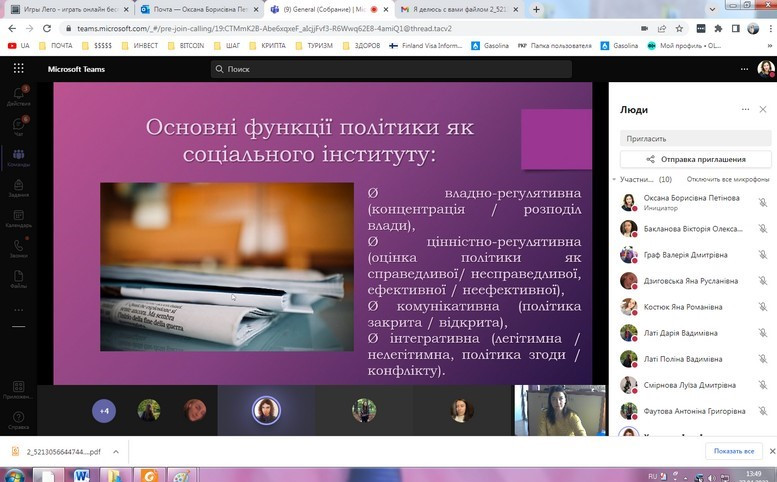Select participant Латі Дарія Вадимівна
This screenshot has width=777, height=482.
coord(694,333)
